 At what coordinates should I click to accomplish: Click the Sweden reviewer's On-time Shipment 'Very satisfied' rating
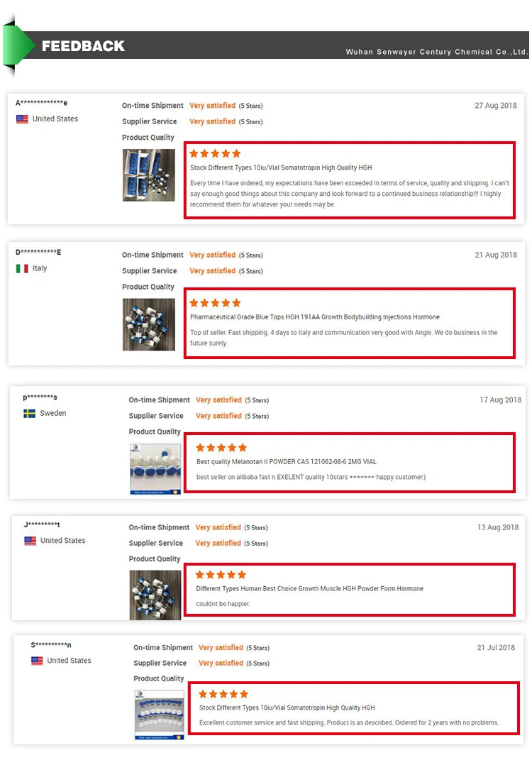(x=219, y=400)
